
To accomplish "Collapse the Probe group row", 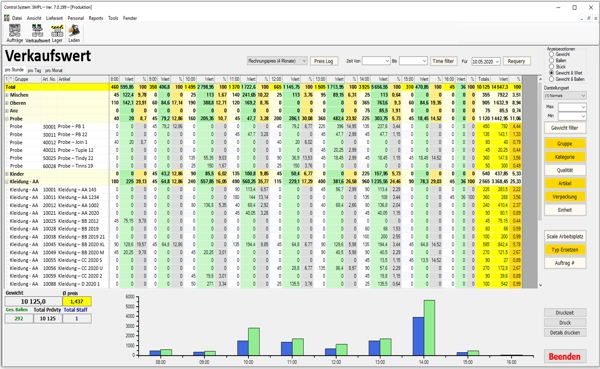I will 7,119.
